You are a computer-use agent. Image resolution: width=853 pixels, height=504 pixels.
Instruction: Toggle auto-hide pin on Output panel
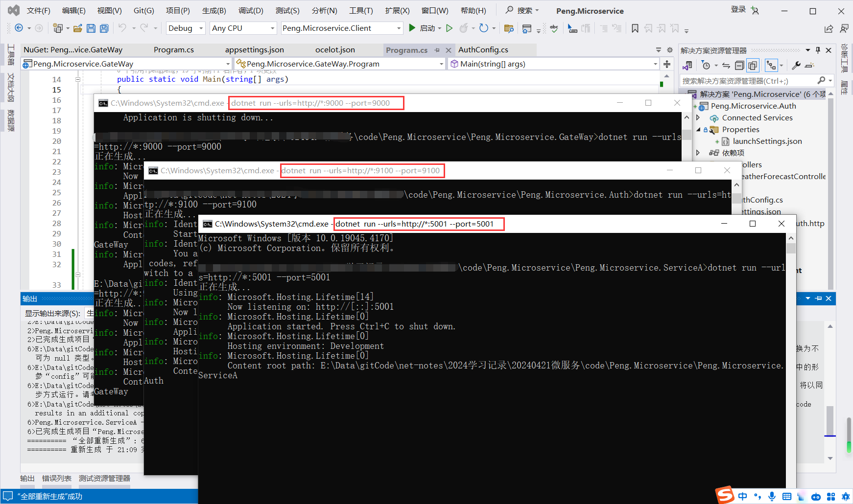(818, 298)
